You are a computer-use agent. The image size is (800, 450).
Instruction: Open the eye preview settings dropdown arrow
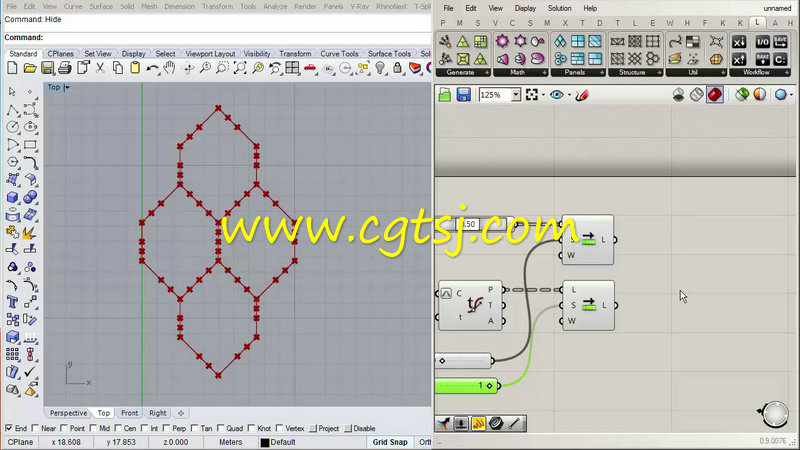(x=569, y=95)
